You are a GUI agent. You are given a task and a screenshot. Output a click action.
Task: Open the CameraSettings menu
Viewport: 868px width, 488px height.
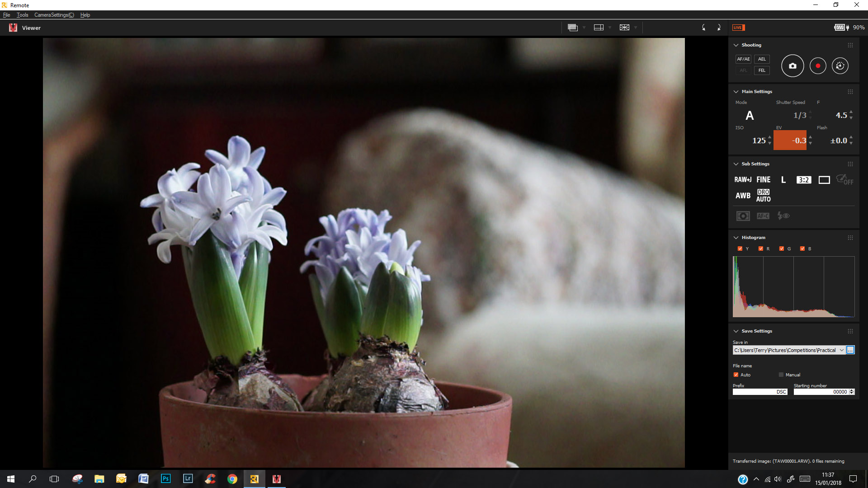54,15
